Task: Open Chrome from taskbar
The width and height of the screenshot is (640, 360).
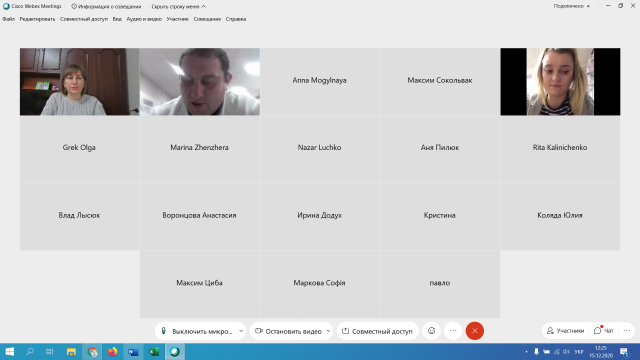Action: click(92, 351)
